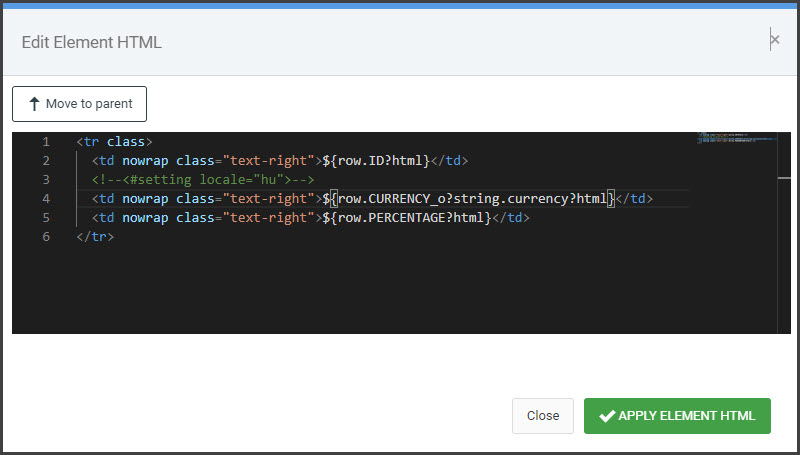Place cursor in row.PERCENTAGE?html expression
This screenshot has height=455, width=800.
[410, 218]
